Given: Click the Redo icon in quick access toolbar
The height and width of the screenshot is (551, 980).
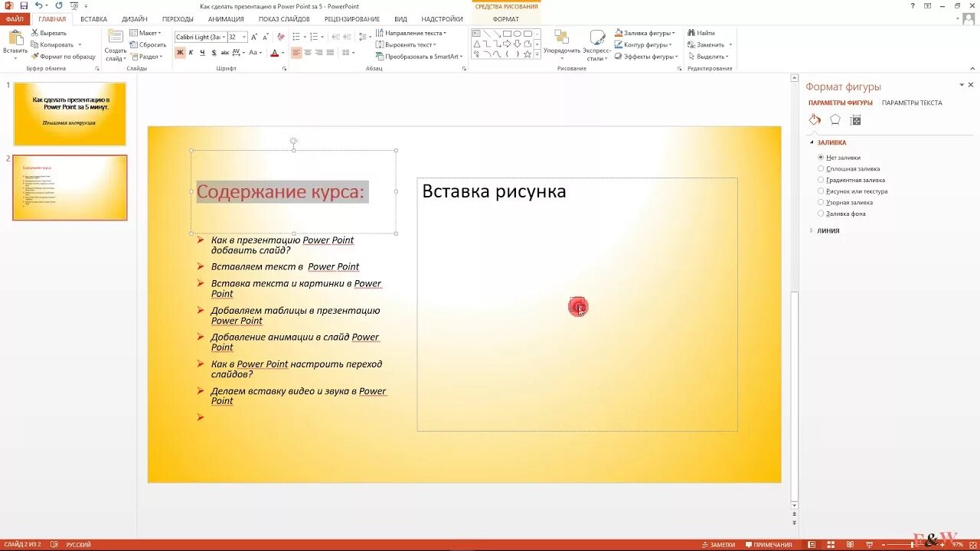Looking at the screenshot, I should (59, 5).
